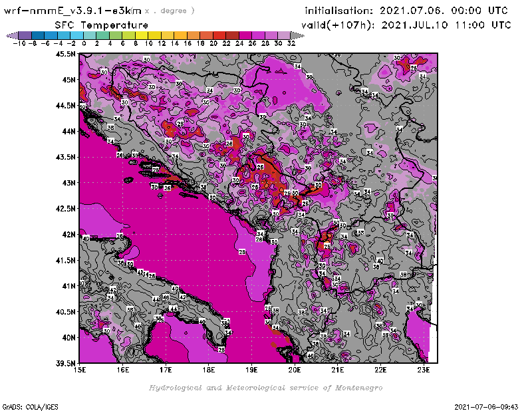Click the 40.5N latitude label
Screen dimensions: 532x411
tap(65, 312)
